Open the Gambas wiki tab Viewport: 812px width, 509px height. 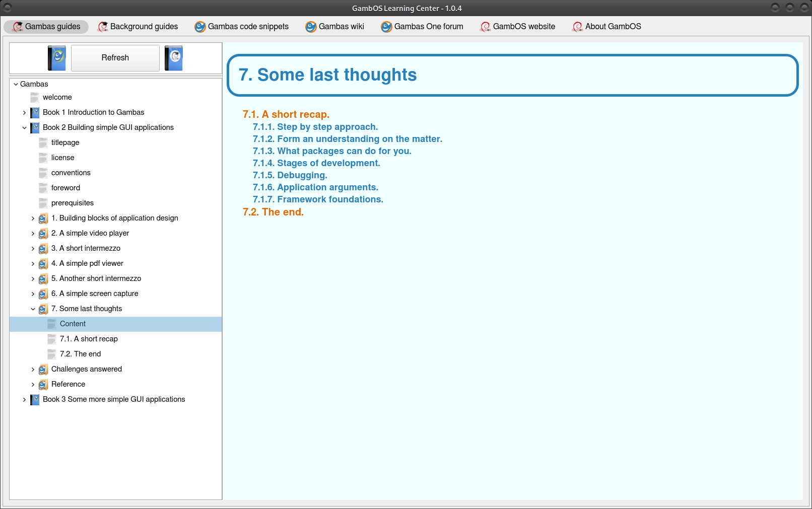334,27
